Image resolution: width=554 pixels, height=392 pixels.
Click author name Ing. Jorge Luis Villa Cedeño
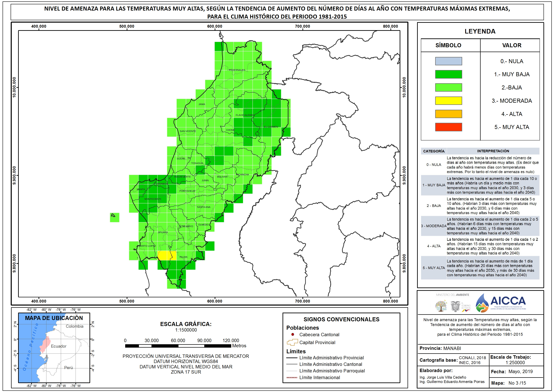coord(443,377)
